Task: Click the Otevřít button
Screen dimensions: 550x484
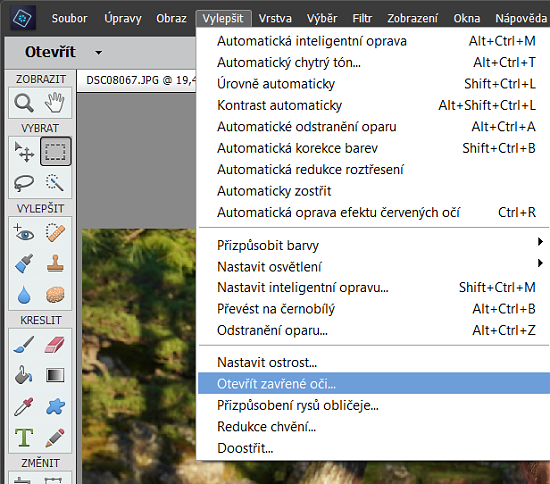Action: click(50, 52)
